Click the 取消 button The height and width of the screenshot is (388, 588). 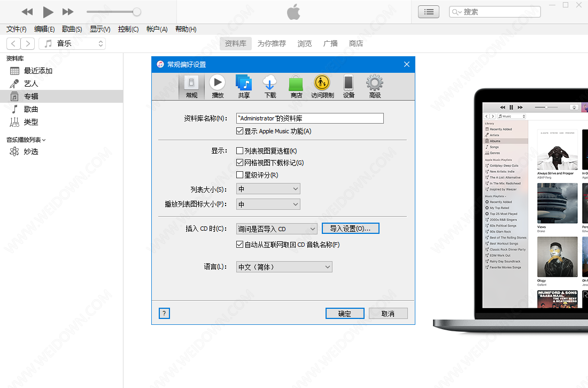pyautogui.click(x=388, y=314)
